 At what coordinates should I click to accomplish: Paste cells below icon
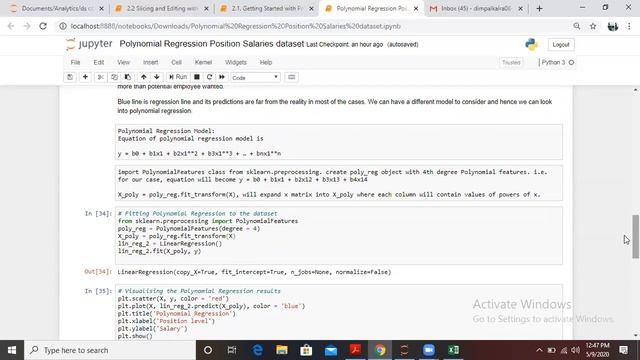point(128,77)
